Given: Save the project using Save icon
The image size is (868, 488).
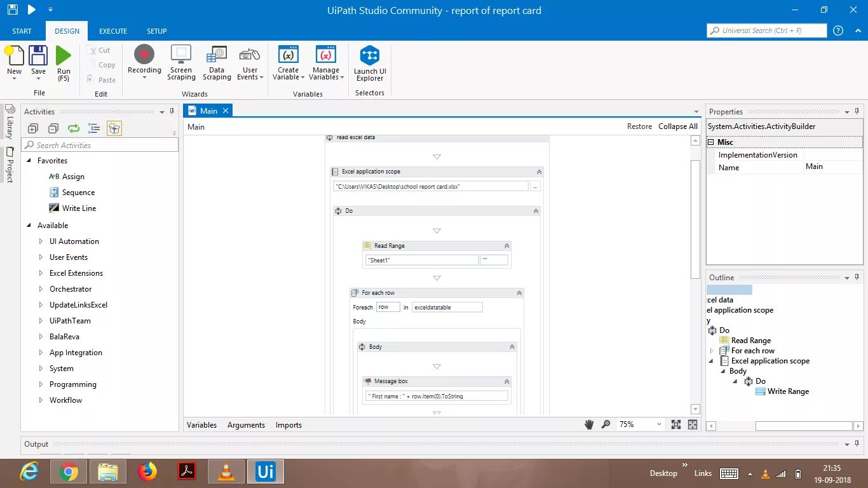Looking at the screenshot, I should pyautogui.click(x=38, y=61).
